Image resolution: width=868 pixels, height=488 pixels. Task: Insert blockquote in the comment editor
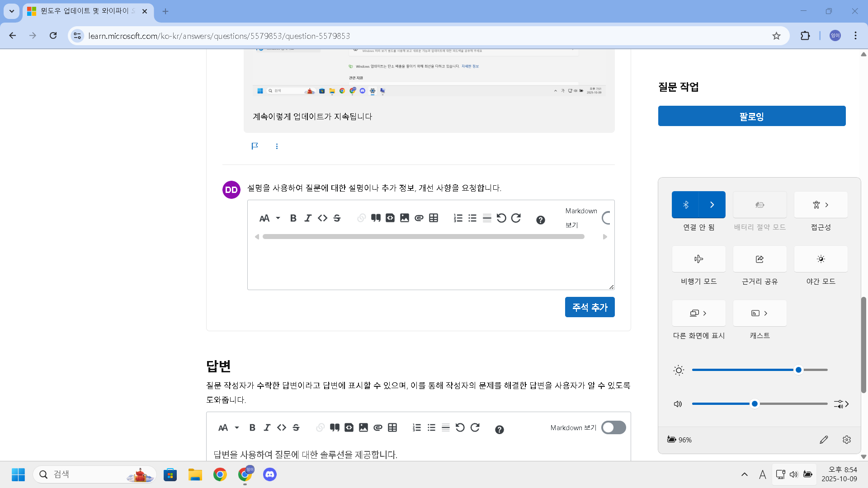(376, 218)
